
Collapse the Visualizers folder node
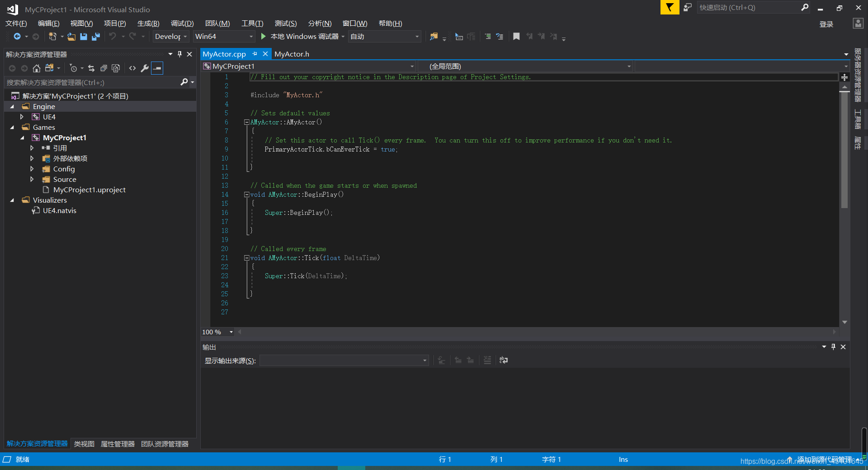(x=12, y=200)
